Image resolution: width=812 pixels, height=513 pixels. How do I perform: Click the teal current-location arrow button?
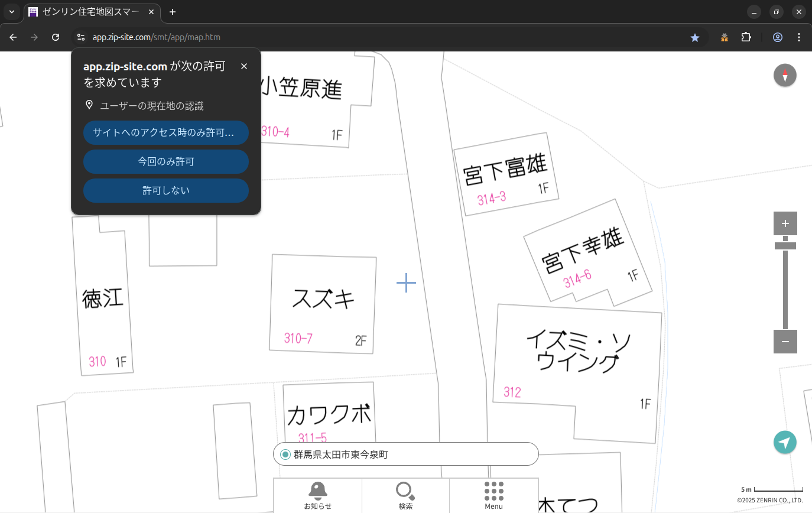tap(785, 442)
